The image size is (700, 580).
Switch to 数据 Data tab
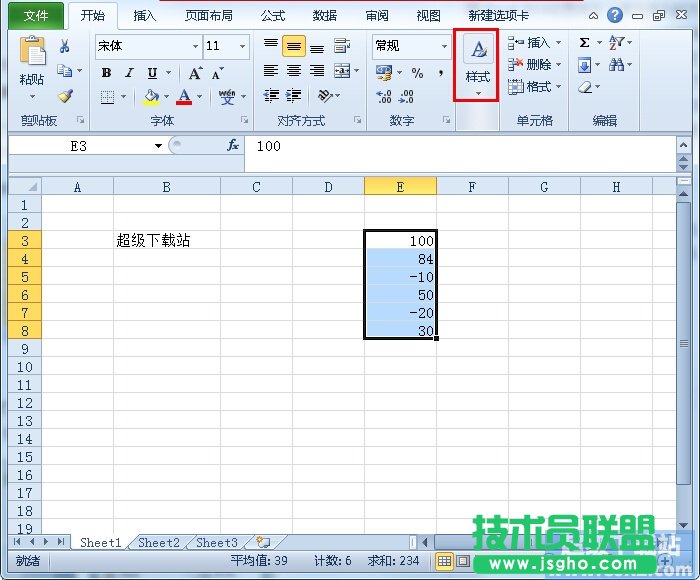pos(325,16)
